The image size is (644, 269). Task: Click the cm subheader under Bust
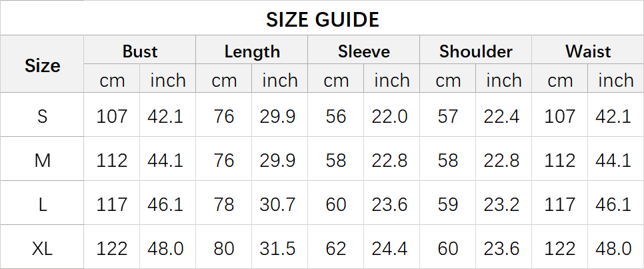112,81
